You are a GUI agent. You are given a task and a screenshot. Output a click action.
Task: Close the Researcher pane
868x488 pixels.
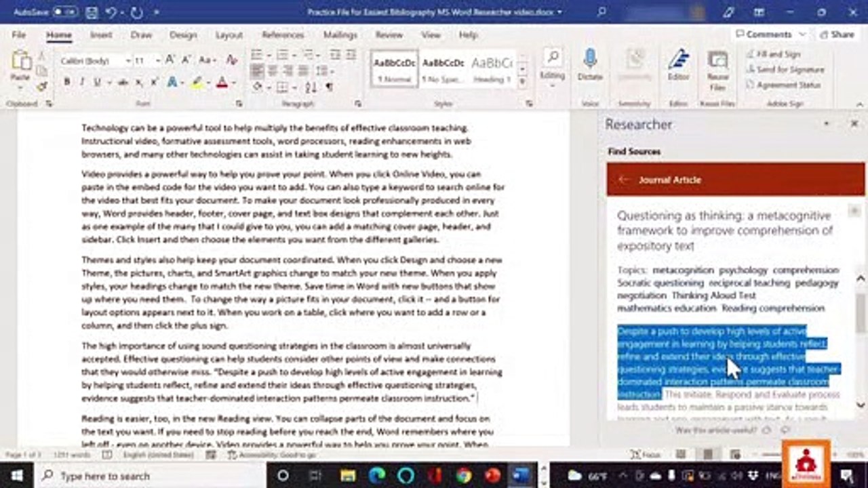(x=854, y=123)
